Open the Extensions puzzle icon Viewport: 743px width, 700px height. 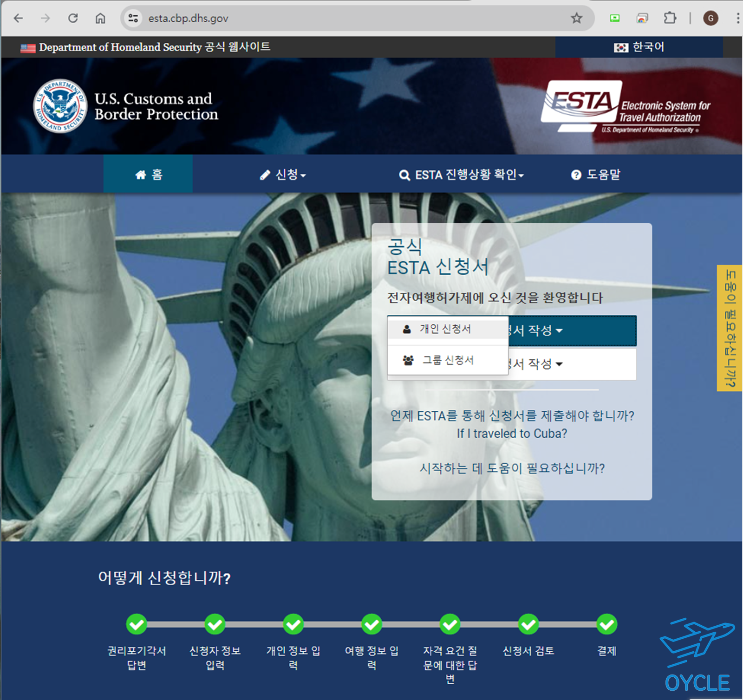670,18
